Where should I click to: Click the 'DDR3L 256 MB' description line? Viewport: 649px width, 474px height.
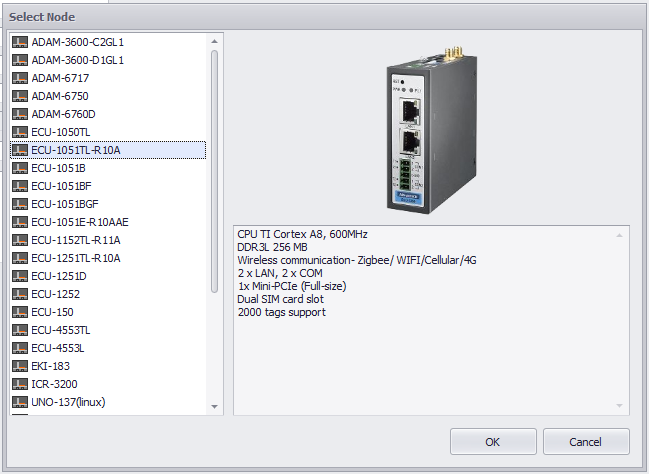(272, 247)
